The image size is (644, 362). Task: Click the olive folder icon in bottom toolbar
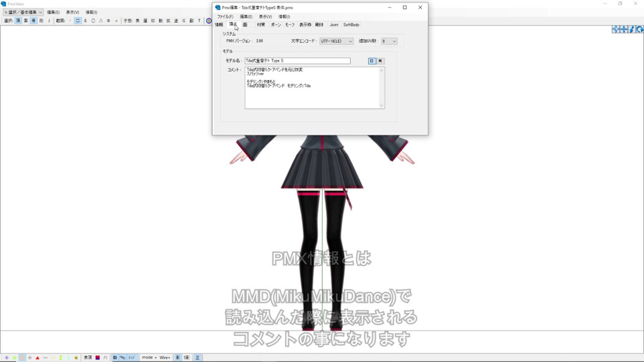(x=76, y=358)
